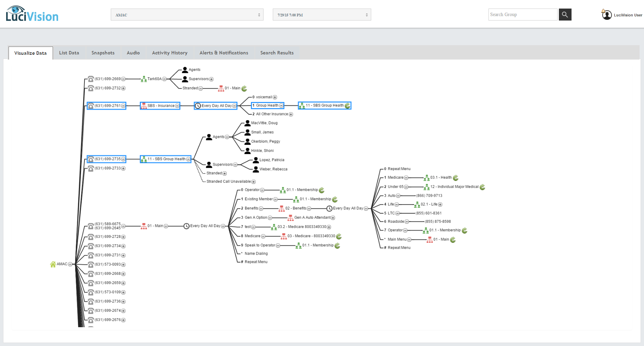Click clock icon beside SBS Every Day All Day
644x346 pixels.
pos(198,106)
